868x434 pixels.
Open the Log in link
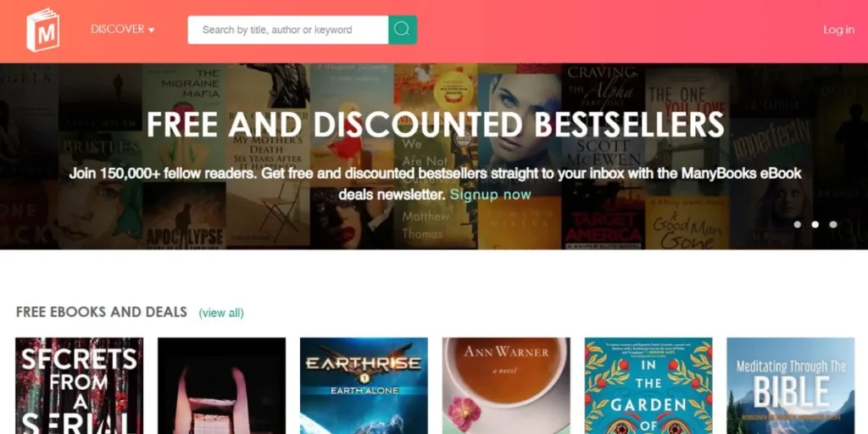point(838,30)
